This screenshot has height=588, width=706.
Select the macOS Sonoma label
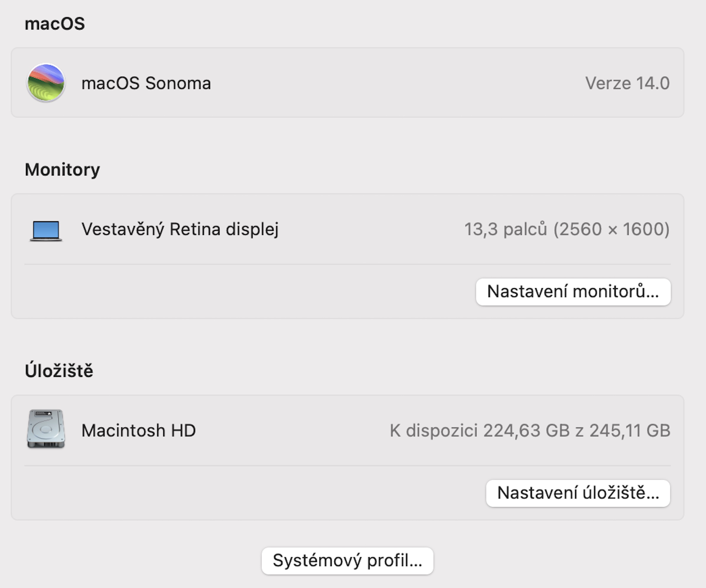coord(146,83)
